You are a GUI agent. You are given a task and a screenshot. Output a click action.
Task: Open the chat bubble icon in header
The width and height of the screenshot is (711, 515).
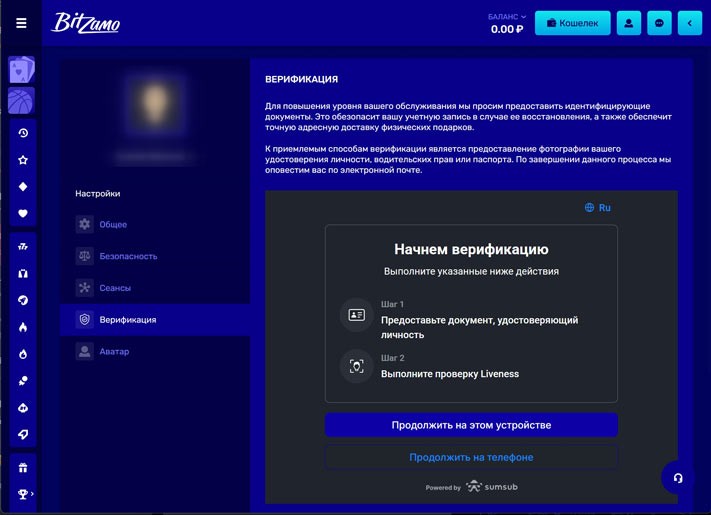660,23
